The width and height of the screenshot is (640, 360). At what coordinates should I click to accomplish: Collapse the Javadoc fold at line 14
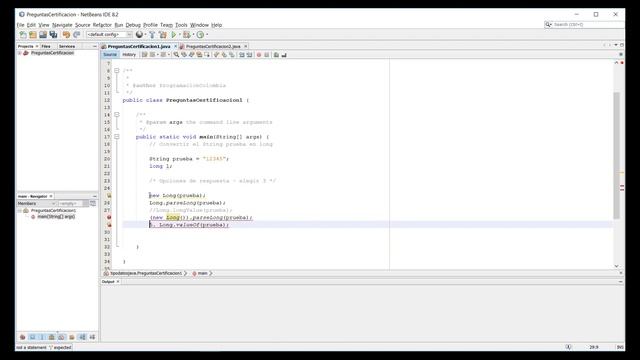coord(117,115)
